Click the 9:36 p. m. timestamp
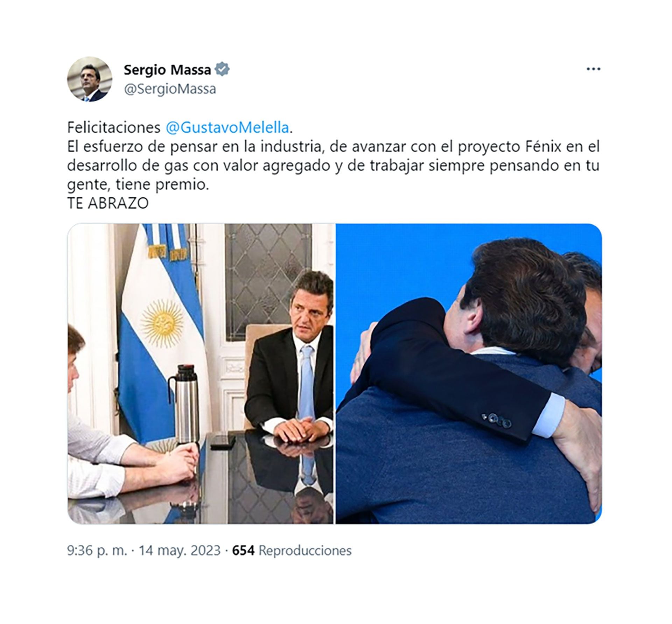 97,551
